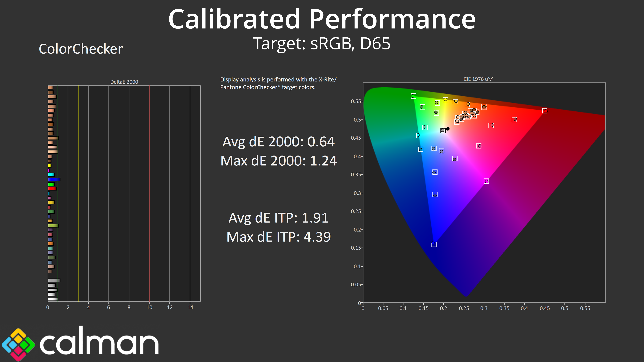Click the saturated blue bar in DeltaE chart
The image size is (644, 362).
[54, 179]
